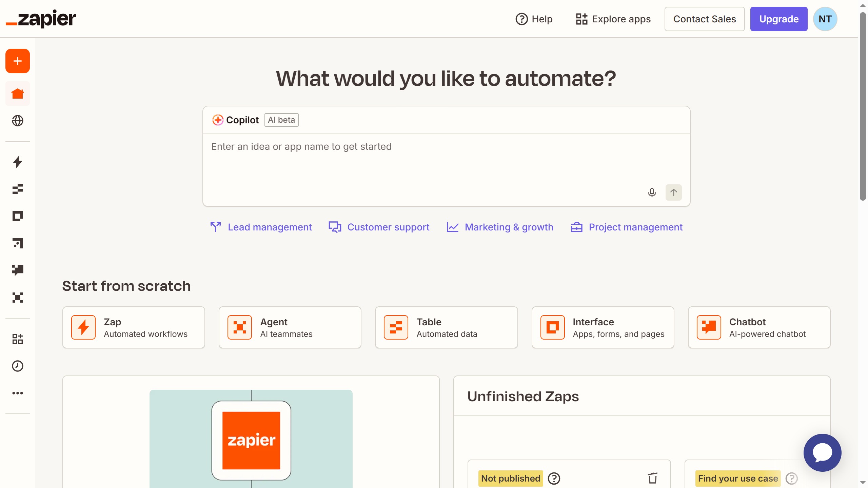This screenshot has width=868, height=488.
Task: Select Lead management suggestion
Action: (x=261, y=227)
